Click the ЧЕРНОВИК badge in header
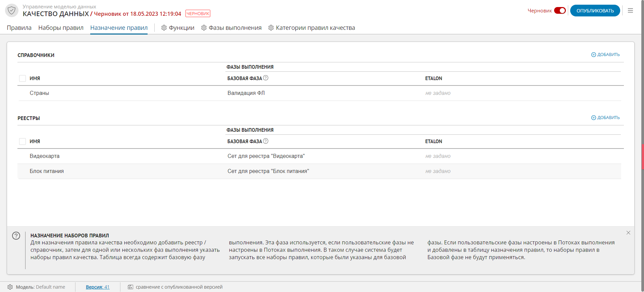The width and height of the screenshot is (644, 292). 198,14
